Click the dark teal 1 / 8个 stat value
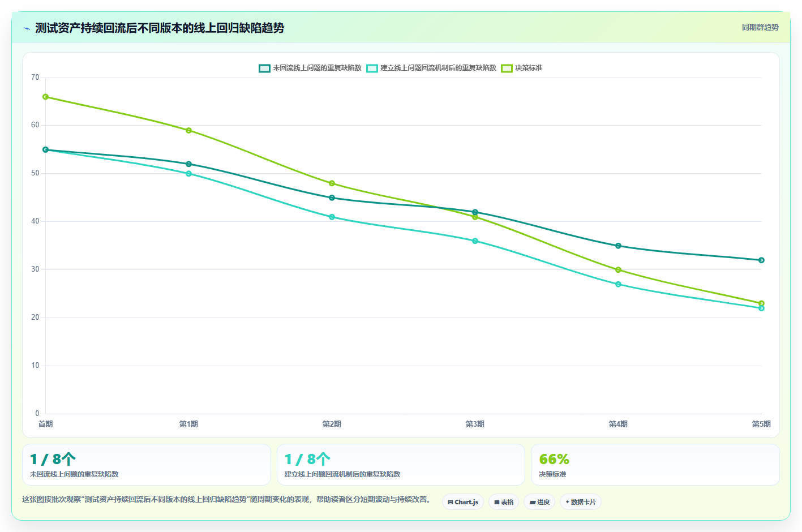Viewport: 802px width, 532px height. pos(53,459)
